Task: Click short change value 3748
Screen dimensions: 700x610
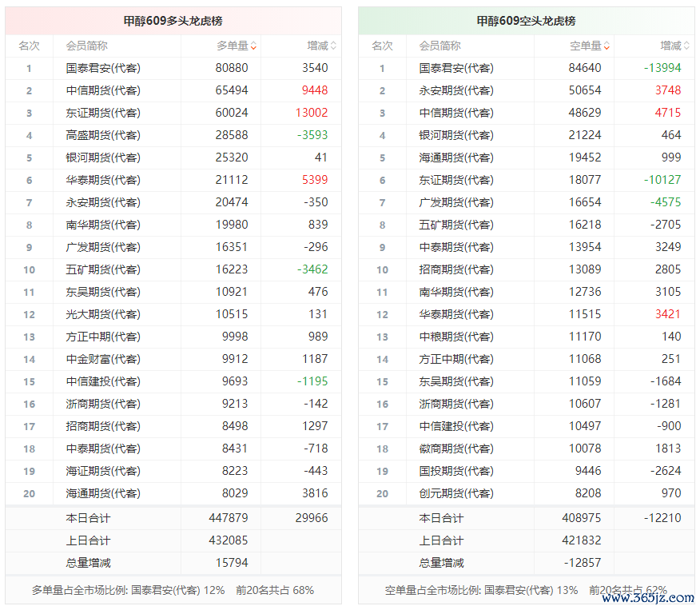Action: (x=668, y=90)
